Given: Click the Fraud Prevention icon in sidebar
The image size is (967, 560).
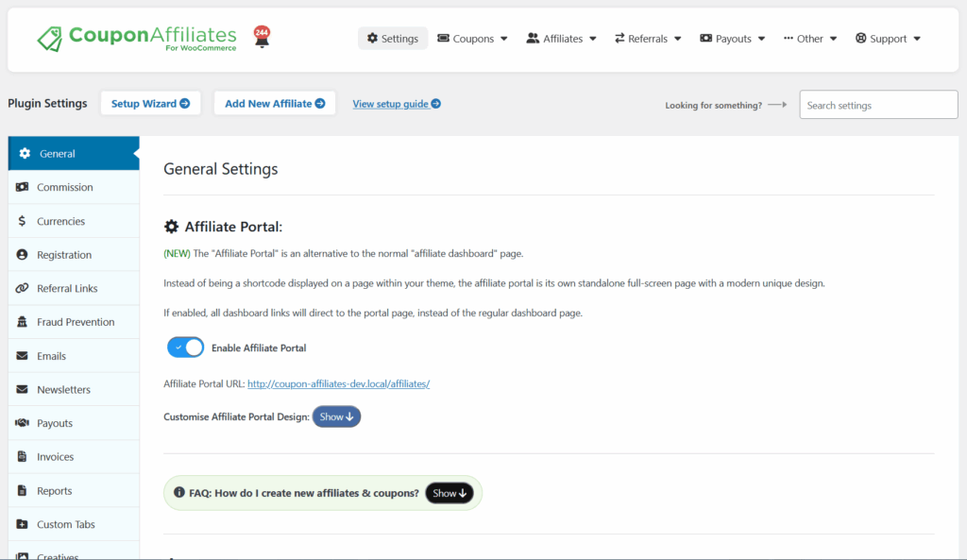Looking at the screenshot, I should pos(22,322).
